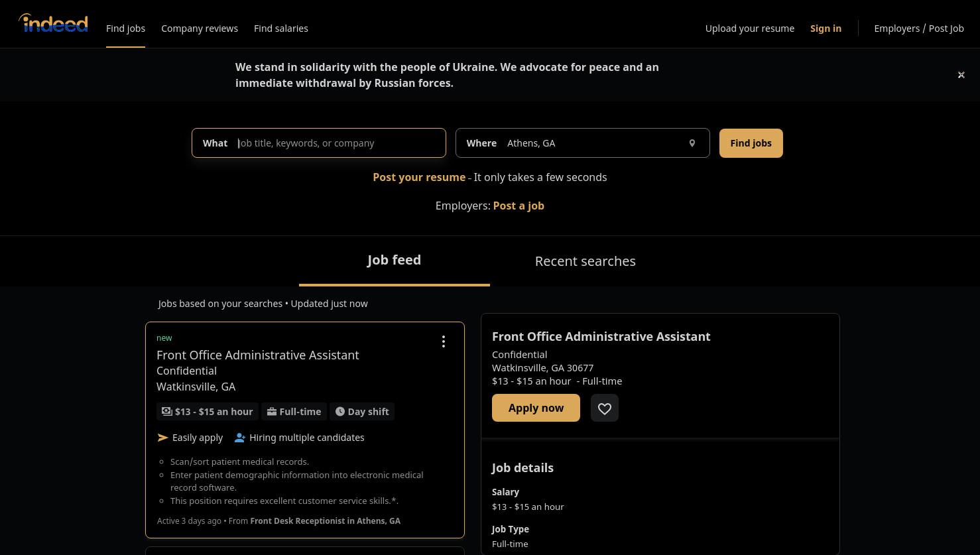980x555 pixels.
Task: Click the clock icon beside Day shift
Action: point(340,412)
